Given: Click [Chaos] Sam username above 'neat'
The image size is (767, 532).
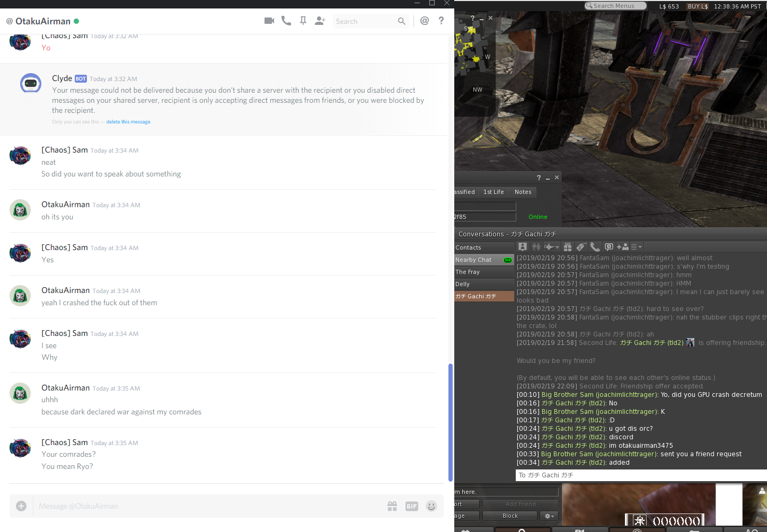Looking at the screenshot, I should pos(65,150).
